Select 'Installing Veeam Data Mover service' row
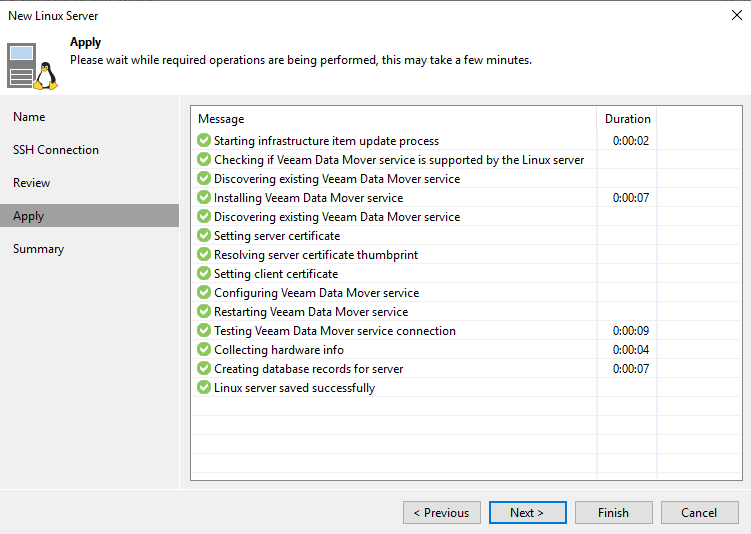 tap(467, 197)
